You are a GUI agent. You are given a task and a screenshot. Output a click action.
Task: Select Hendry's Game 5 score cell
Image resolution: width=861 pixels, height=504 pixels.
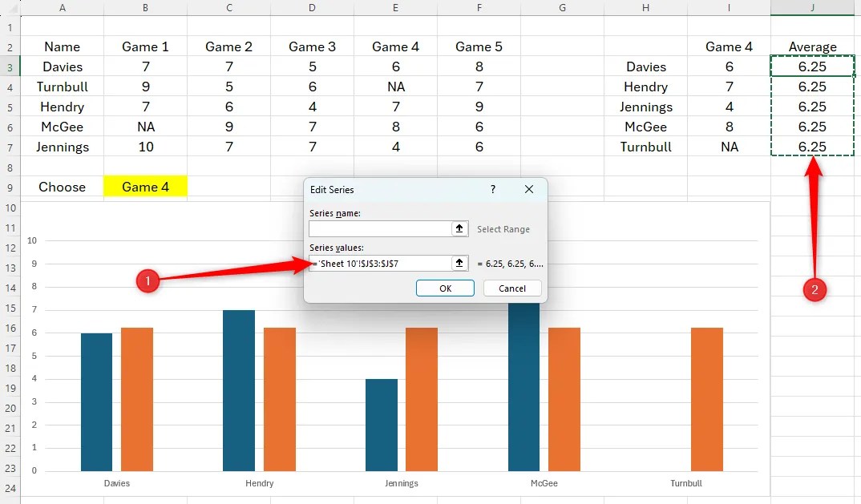click(x=479, y=107)
